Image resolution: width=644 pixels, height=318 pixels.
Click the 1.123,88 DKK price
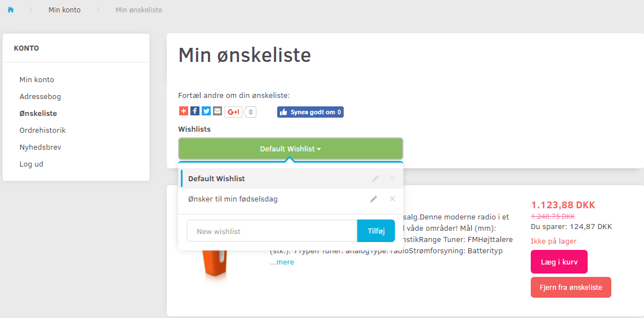point(563,205)
